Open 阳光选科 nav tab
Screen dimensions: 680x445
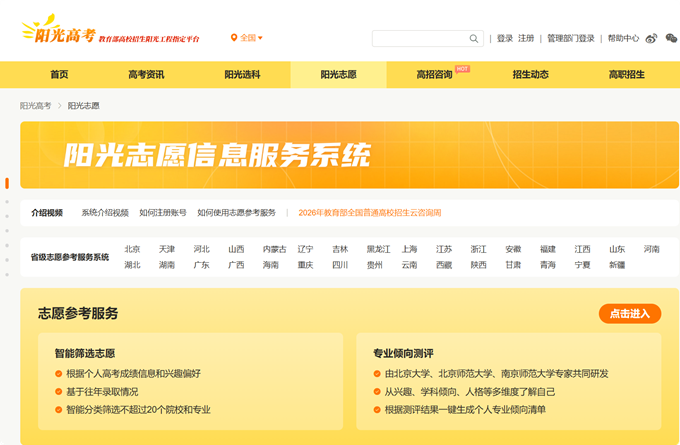242,75
